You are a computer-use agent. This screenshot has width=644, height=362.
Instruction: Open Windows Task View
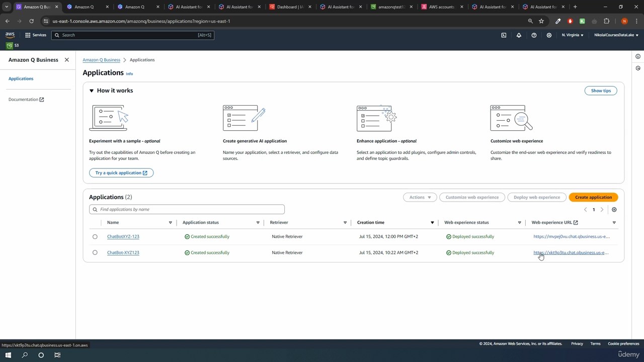pyautogui.click(x=57, y=355)
